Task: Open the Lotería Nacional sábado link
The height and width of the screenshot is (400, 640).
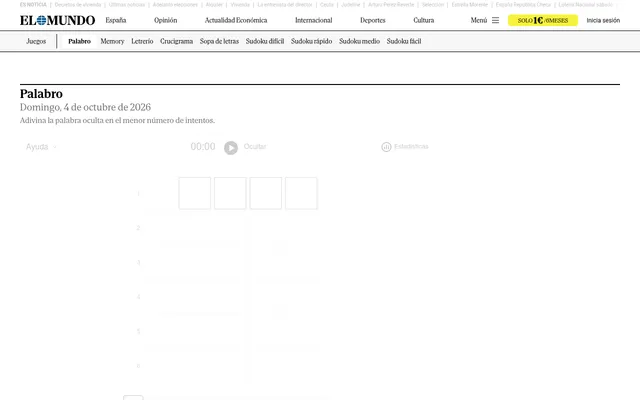Action: (585, 4)
